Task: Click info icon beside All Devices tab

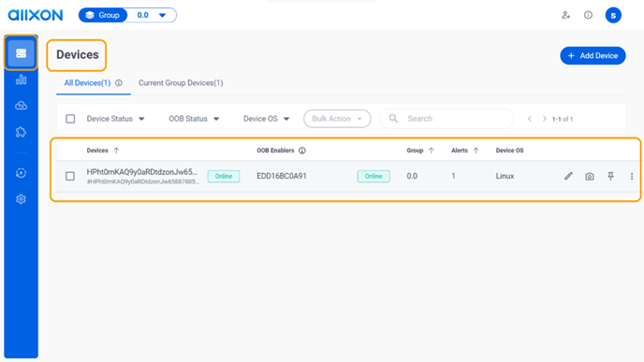Action: tap(119, 83)
